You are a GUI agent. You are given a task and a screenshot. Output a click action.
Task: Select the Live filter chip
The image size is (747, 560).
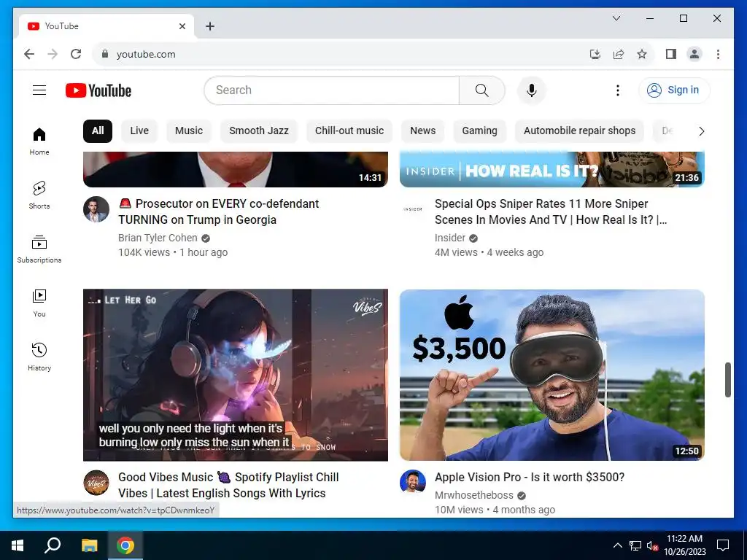click(139, 131)
